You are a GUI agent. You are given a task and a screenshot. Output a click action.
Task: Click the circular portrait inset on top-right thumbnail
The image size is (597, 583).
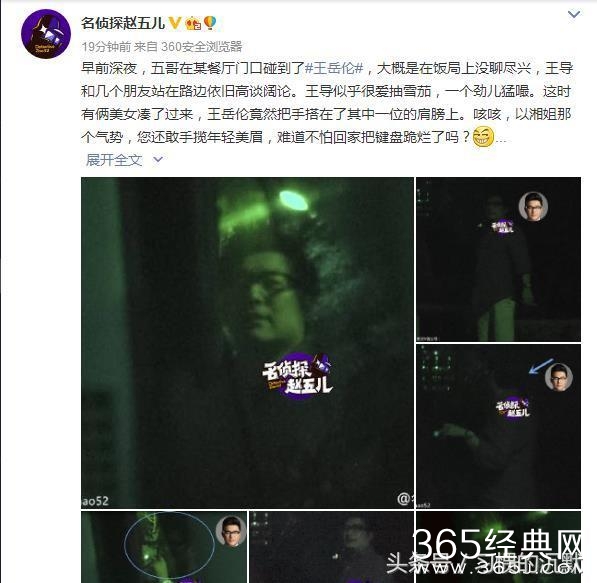click(x=533, y=206)
